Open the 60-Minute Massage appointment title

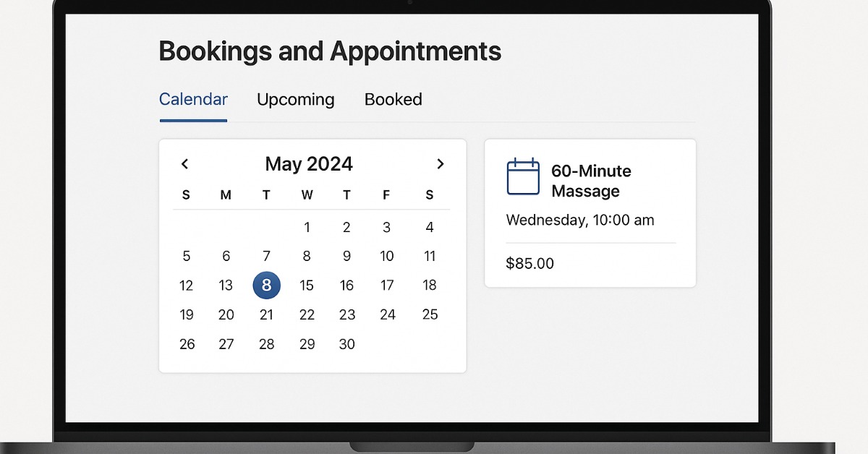pyautogui.click(x=591, y=181)
